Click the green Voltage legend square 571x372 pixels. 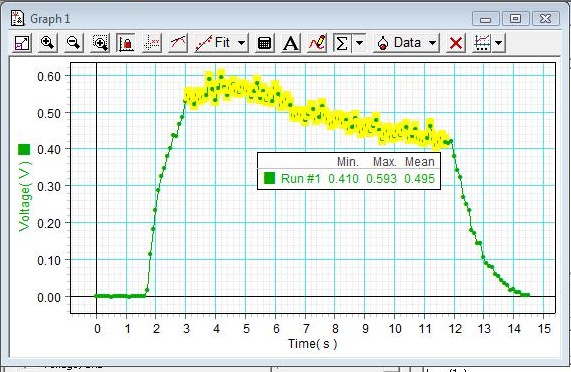coord(24,149)
